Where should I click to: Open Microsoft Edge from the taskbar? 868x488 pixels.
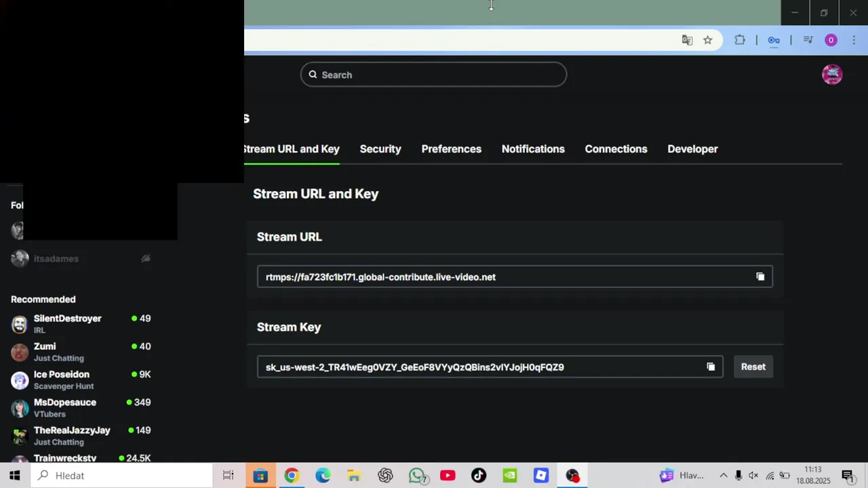pyautogui.click(x=323, y=476)
